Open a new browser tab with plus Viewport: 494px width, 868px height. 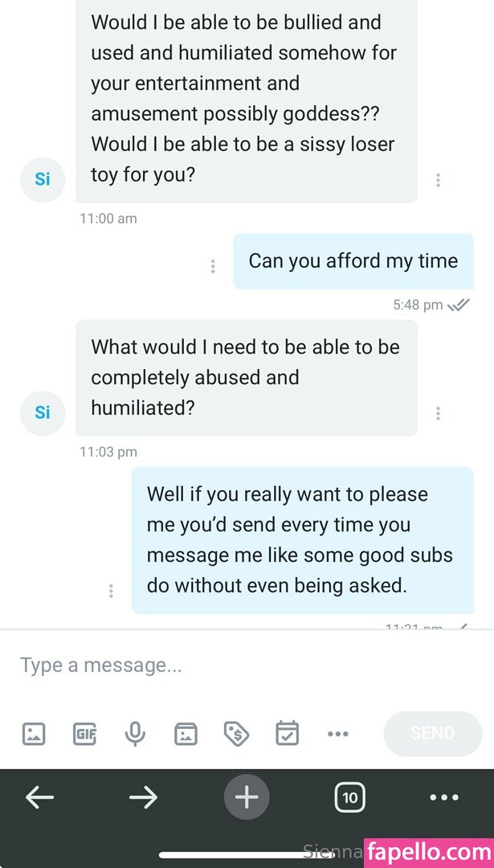247,797
